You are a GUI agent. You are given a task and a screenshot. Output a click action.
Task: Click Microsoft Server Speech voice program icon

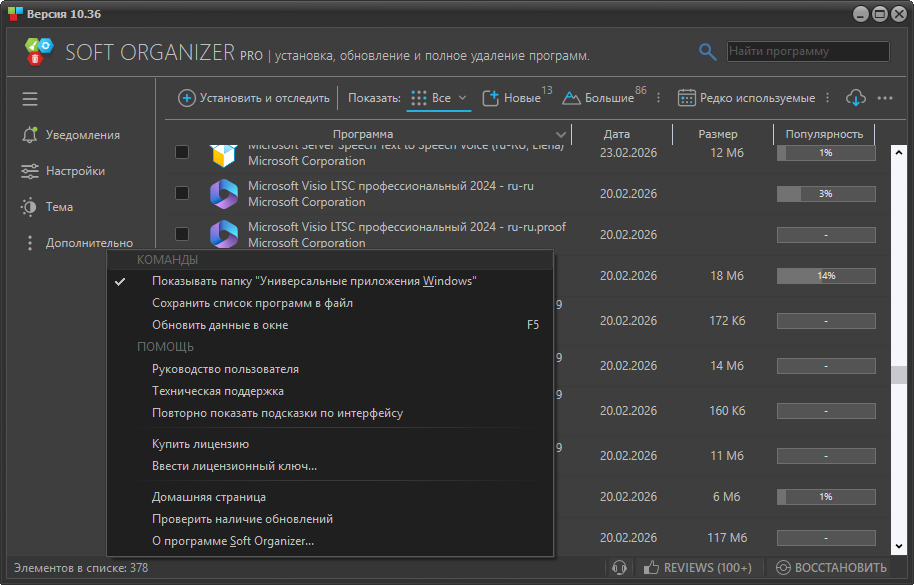(224, 154)
